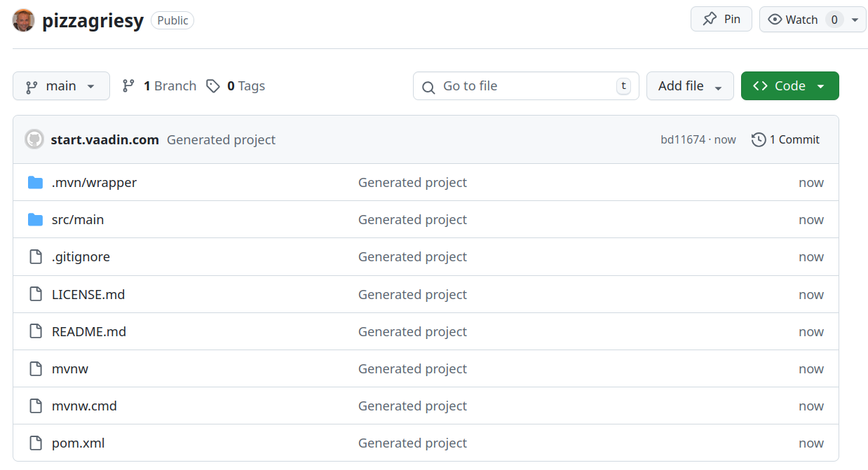Focus the Go to file search field

pos(526,86)
